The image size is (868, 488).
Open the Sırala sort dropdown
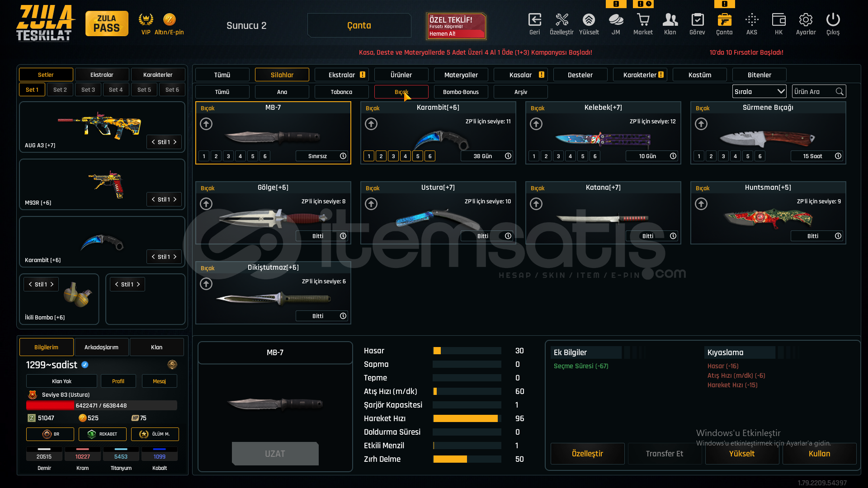pyautogui.click(x=759, y=92)
